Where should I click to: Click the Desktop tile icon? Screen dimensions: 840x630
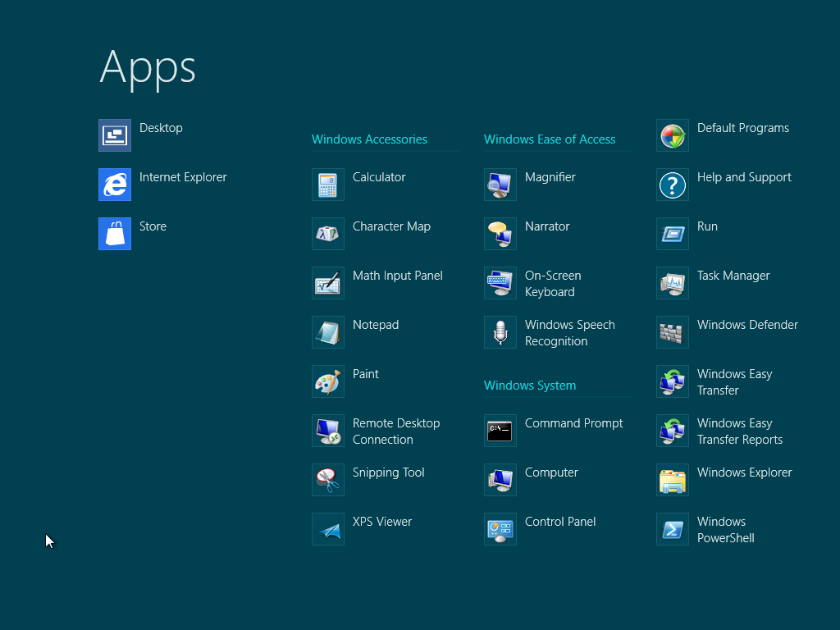click(115, 135)
